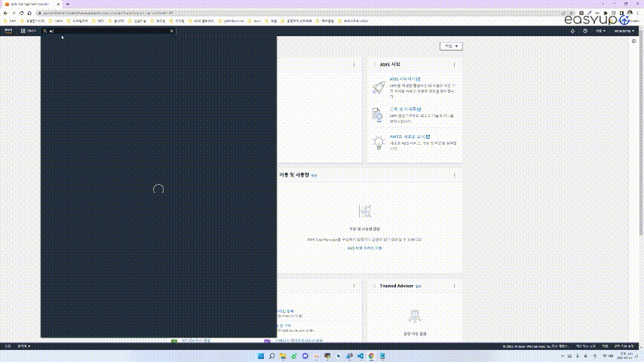Open Chrome from the taskbar
644x362 pixels.
371,356
